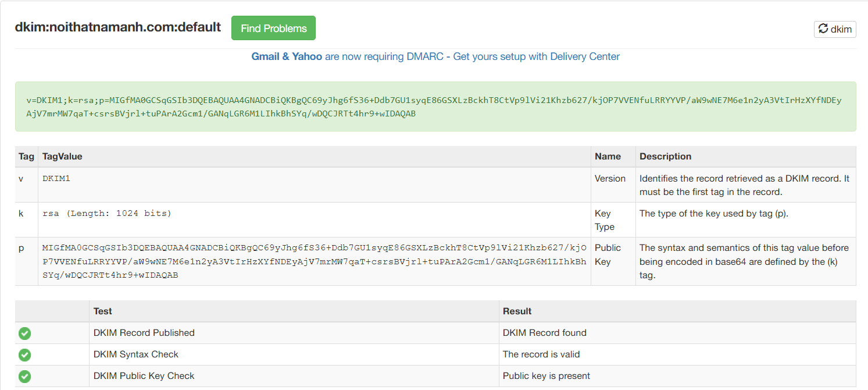This screenshot has width=868, height=390.
Task: Click green check icon for Public Key Check
Action: (24, 377)
